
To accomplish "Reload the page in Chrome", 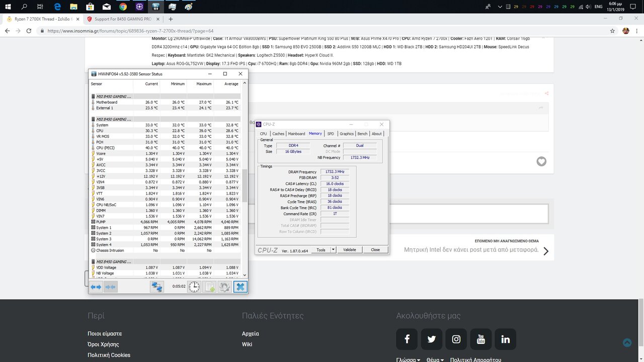I will 30,31.
